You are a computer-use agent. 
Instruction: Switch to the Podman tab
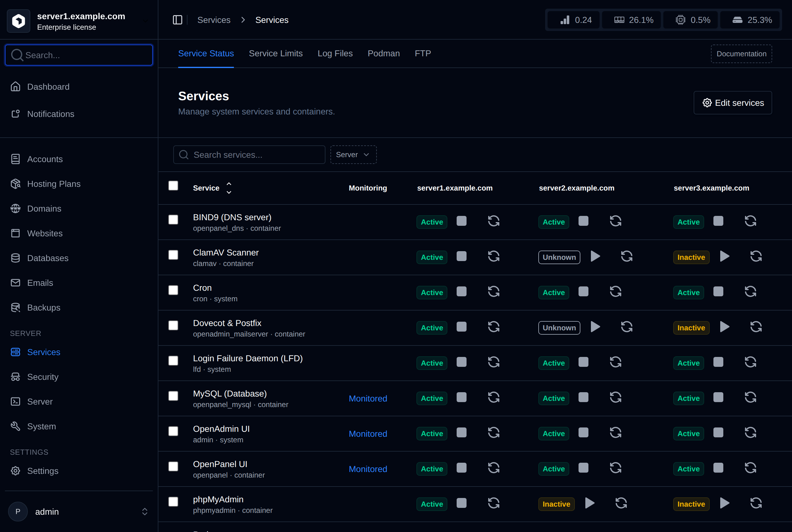point(383,54)
